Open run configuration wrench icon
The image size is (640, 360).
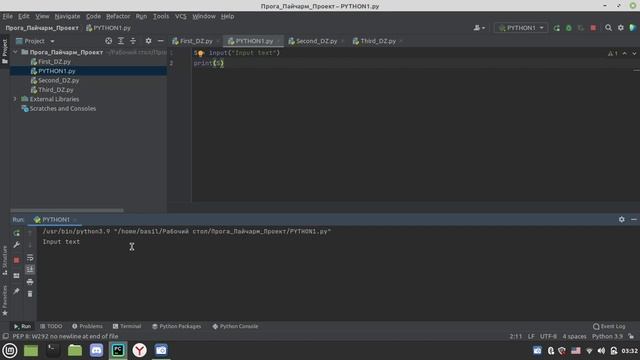tap(16, 245)
